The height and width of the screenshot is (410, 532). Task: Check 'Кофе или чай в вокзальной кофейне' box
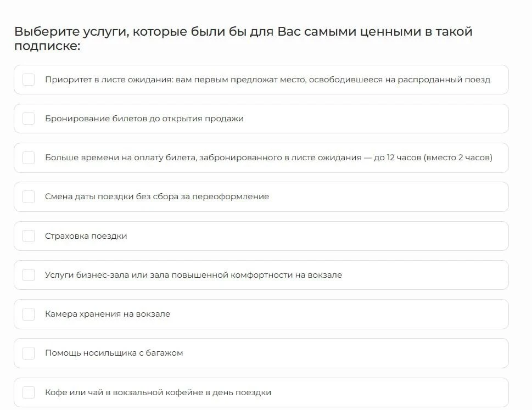(x=29, y=392)
